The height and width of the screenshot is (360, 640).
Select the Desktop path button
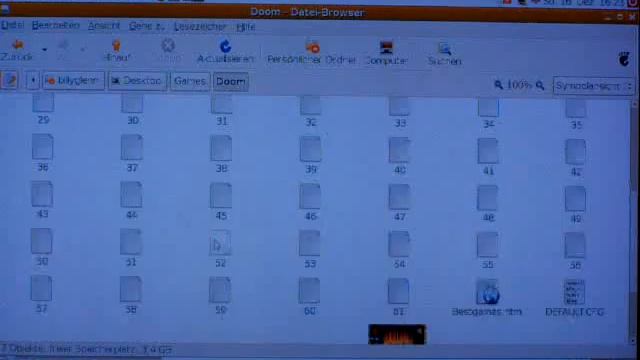[138, 81]
